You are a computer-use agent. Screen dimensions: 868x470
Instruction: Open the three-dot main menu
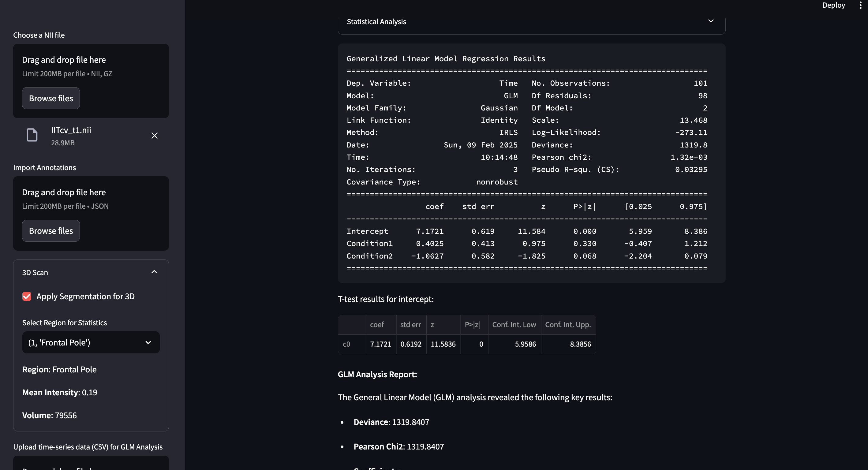coord(860,5)
